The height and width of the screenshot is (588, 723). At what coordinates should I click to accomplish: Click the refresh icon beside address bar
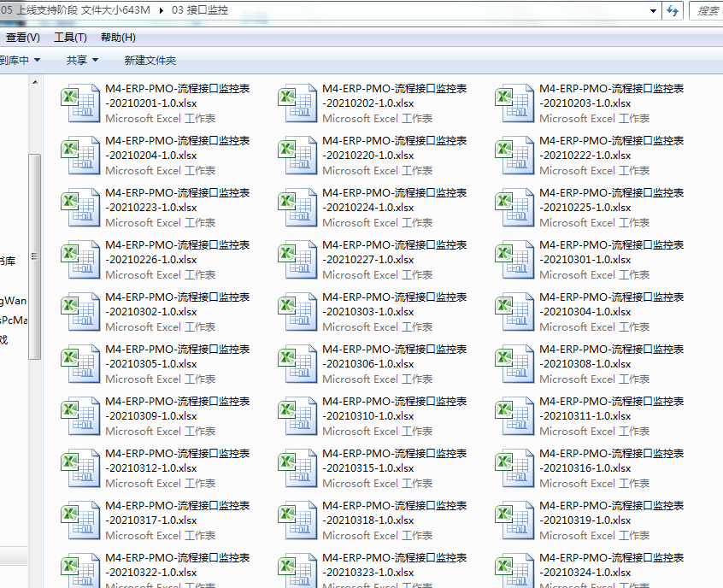click(673, 10)
